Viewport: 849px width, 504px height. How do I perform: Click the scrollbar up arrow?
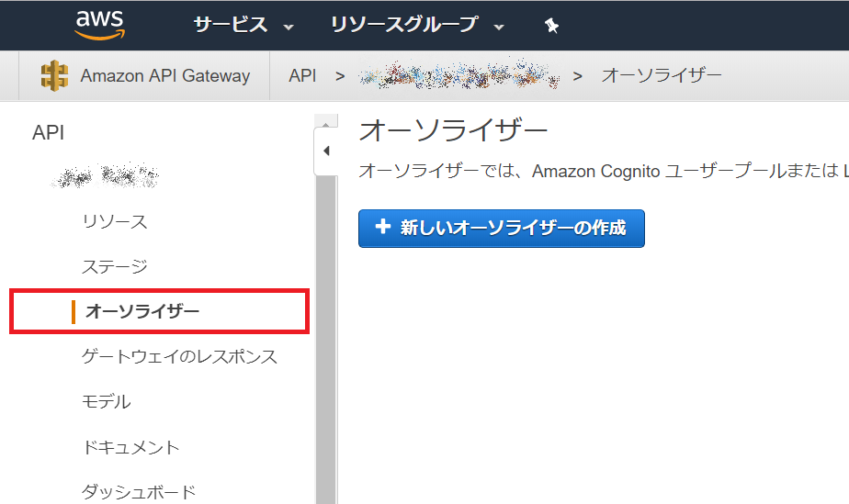[326, 121]
